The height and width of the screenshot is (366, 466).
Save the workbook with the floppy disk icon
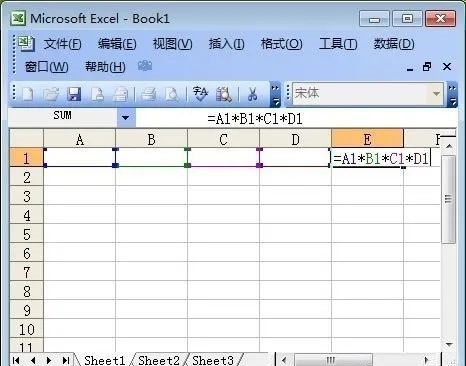[74, 94]
